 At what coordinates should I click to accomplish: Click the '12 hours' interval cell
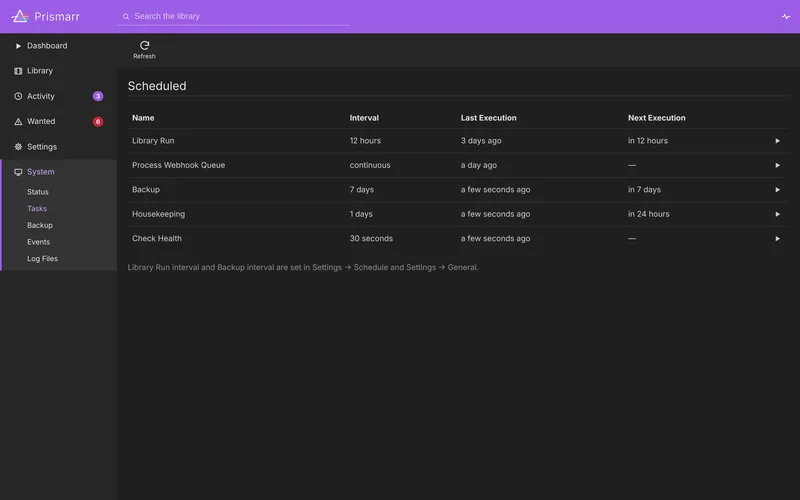pos(365,141)
